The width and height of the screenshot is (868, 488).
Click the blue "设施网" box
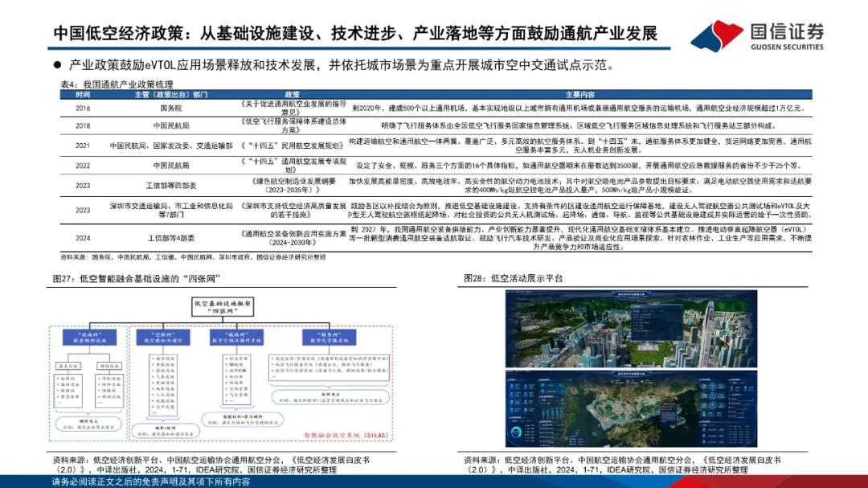(x=89, y=338)
